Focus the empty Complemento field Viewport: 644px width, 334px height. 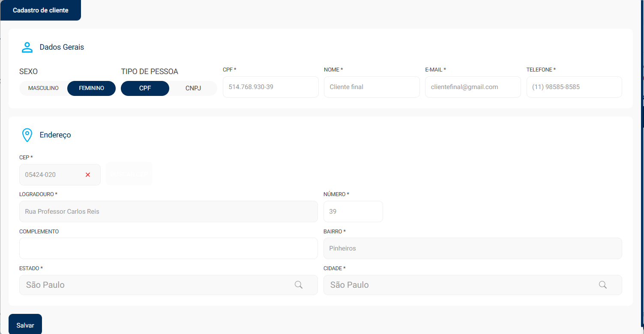click(x=168, y=248)
